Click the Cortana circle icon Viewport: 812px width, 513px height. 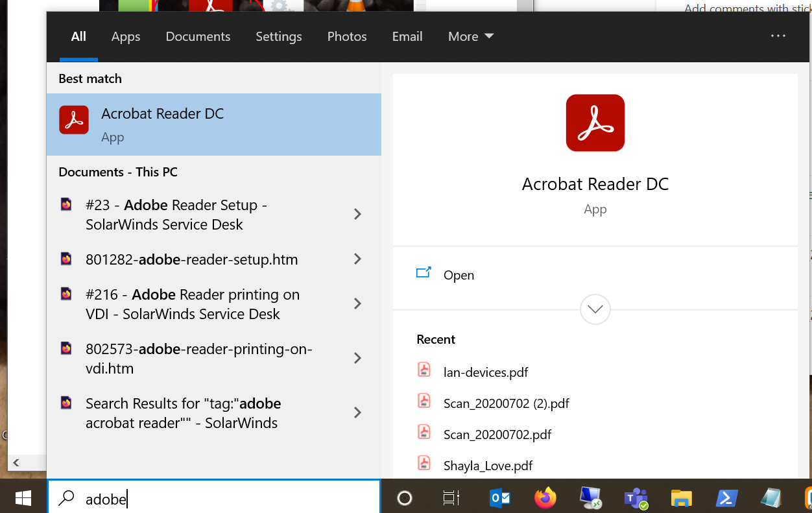coord(405,497)
